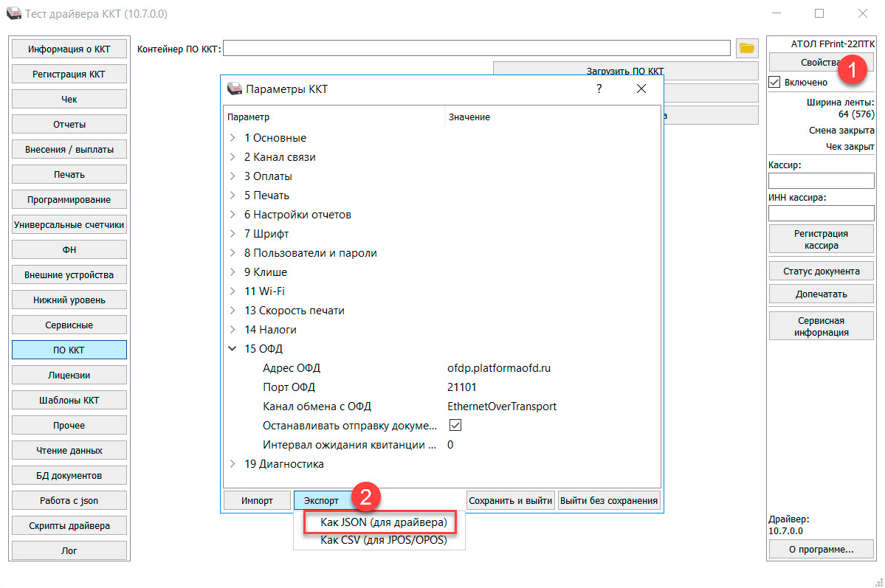Image resolution: width=885 pixels, height=588 pixels.
Task: Toggle the Включено checkbox
Action: [x=774, y=82]
